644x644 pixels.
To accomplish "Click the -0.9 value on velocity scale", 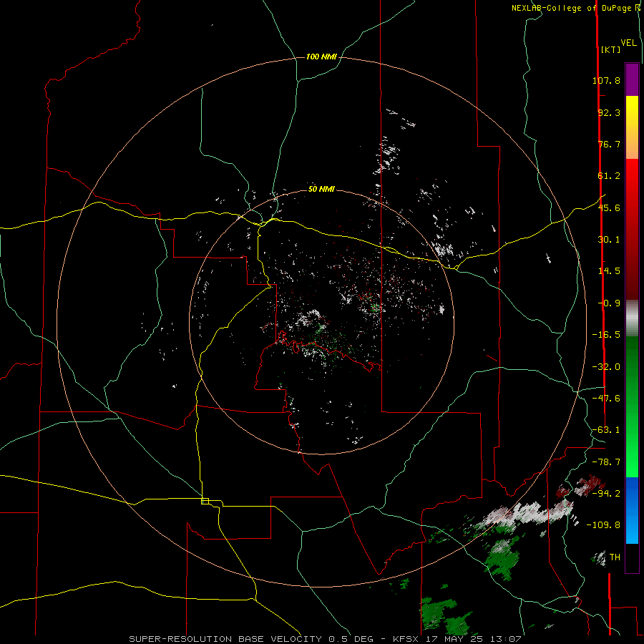I will pyautogui.click(x=609, y=303).
